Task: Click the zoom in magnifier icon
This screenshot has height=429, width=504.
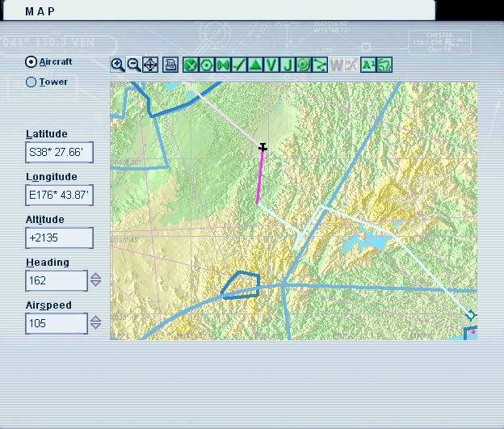Action: coord(118,65)
